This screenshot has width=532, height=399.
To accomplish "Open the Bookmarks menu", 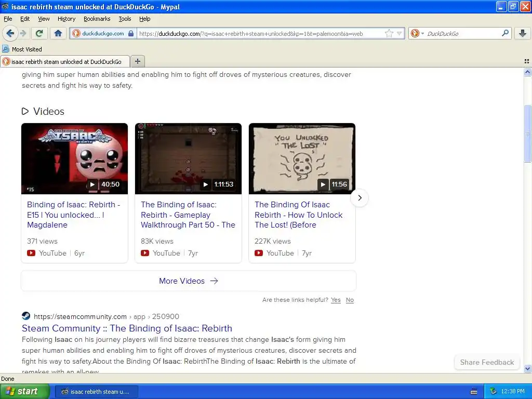I will coord(97,19).
